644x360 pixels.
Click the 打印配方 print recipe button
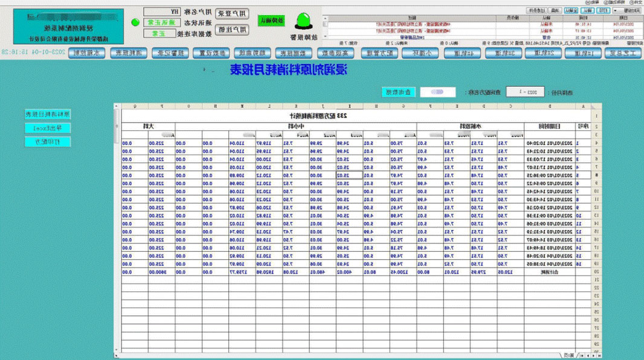[x=47, y=141]
